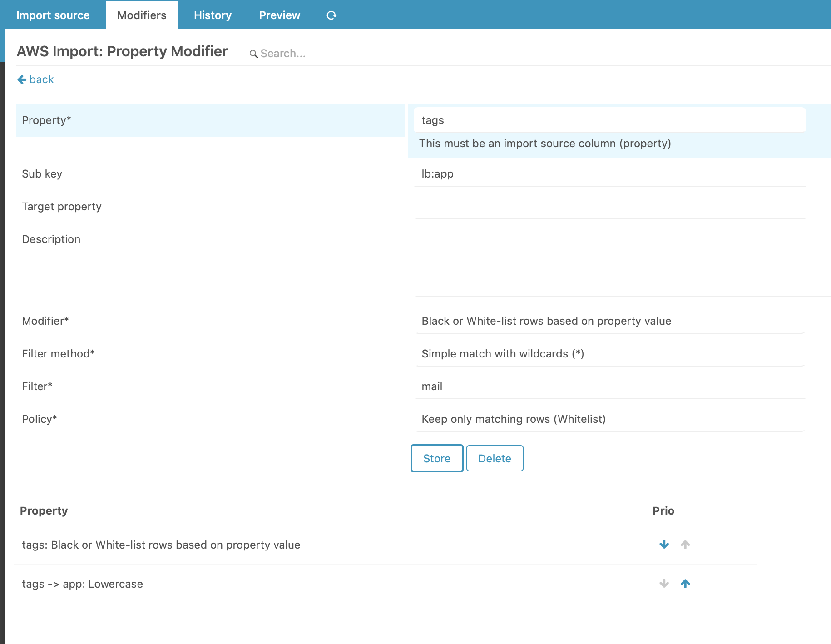Open the Modifiers tab
Viewport: 831px width, 644px height.
coord(142,15)
